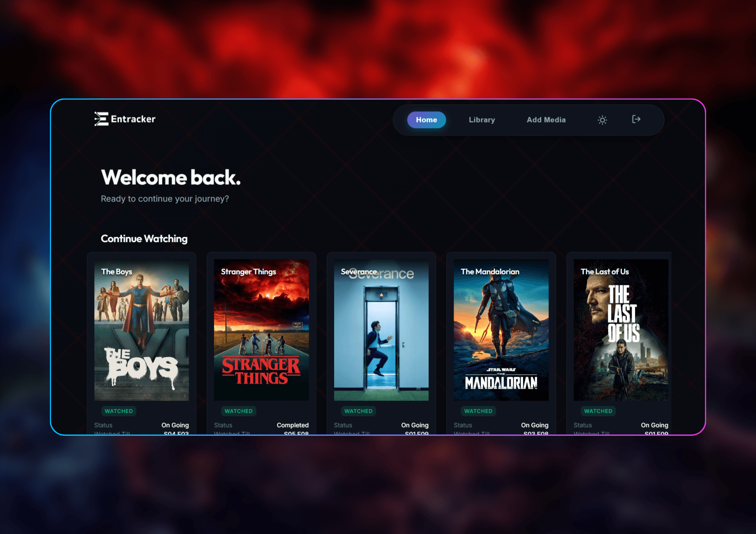Click the 'Completed' status on Stranger Things card

tap(293, 425)
